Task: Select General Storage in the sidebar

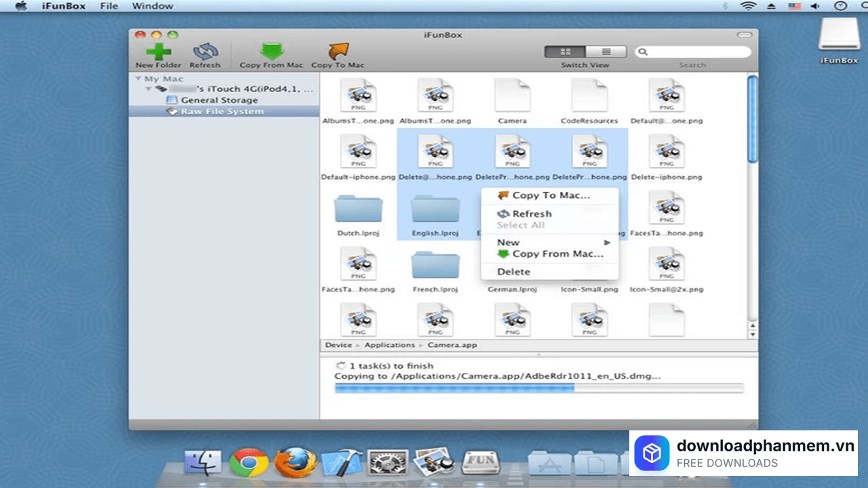Action: [218, 100]
